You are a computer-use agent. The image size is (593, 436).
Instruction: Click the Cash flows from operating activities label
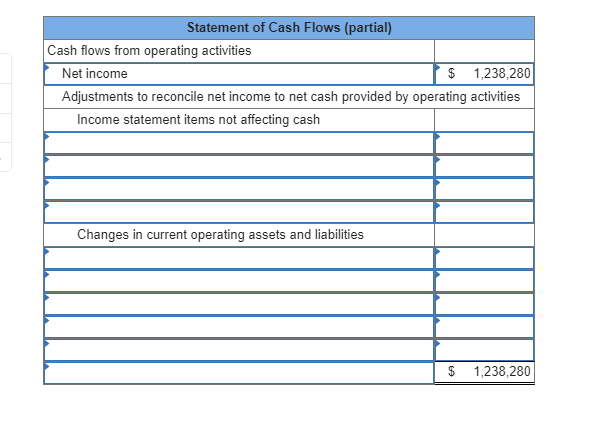coord(149,51)
